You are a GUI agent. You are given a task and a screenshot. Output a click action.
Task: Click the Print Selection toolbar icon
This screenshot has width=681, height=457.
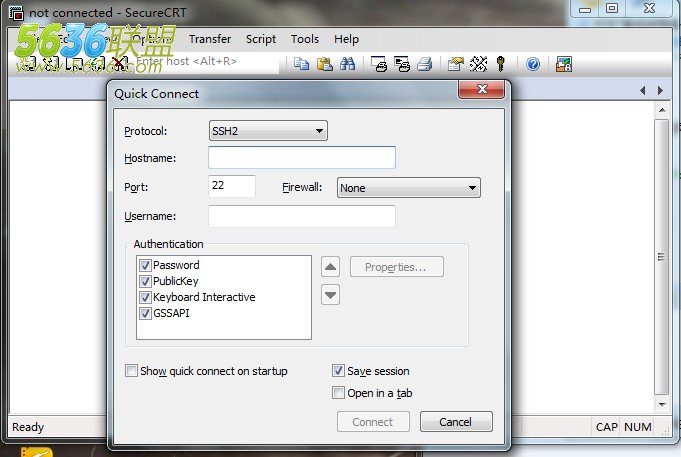pyautogui.click(x=402, y=64)
